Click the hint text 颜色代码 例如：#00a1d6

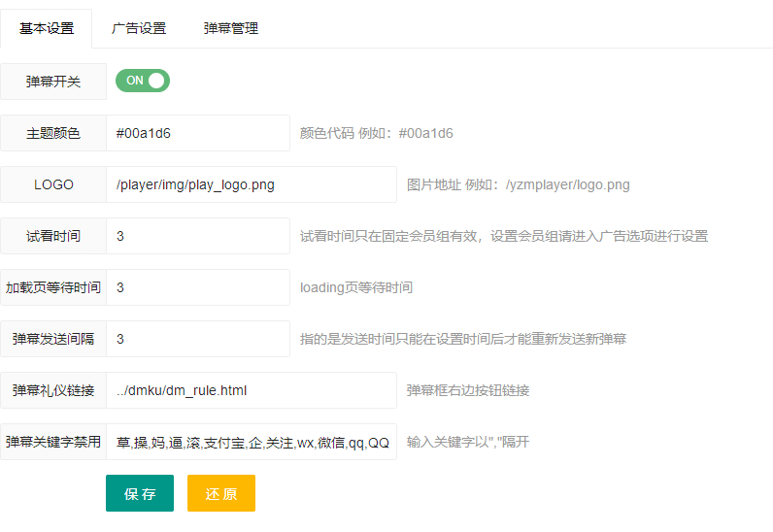376,133
